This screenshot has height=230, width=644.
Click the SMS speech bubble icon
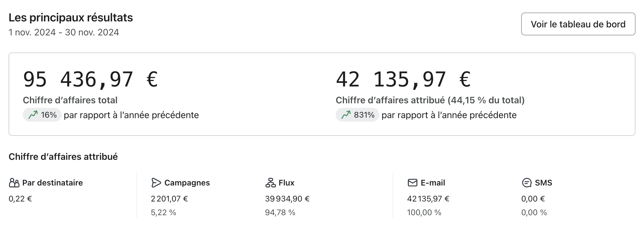point(527,183)
